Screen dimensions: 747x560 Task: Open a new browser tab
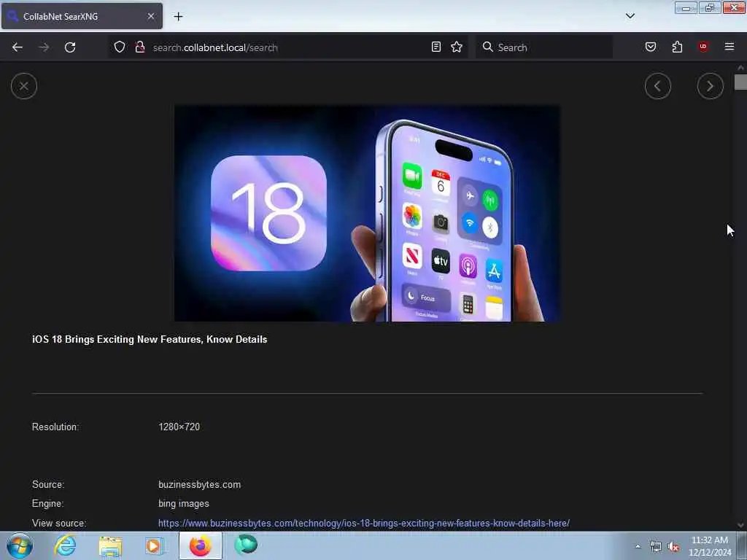178,17
